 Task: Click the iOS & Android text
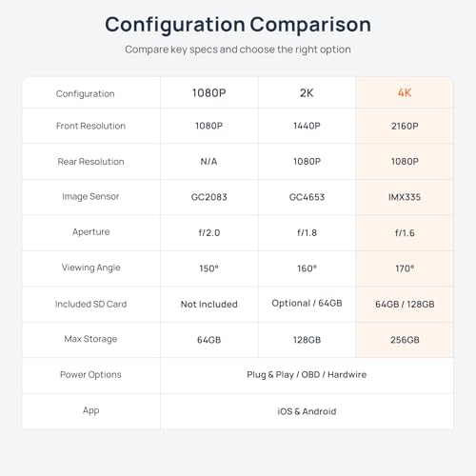[307, 411]
